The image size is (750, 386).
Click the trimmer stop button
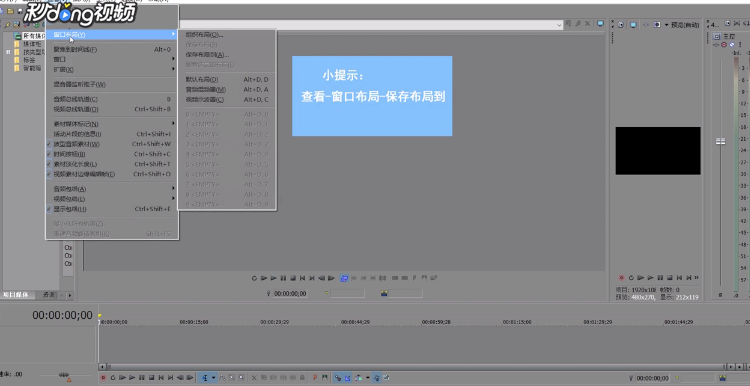(x=293, y=278)
